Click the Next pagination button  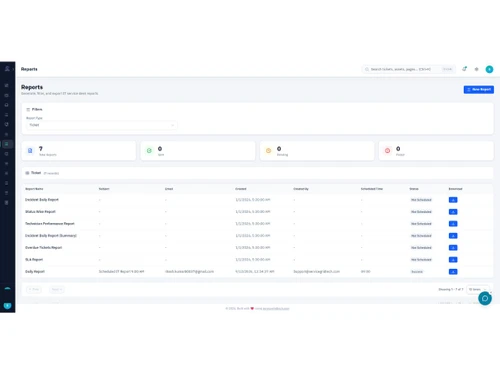(57, 289)
